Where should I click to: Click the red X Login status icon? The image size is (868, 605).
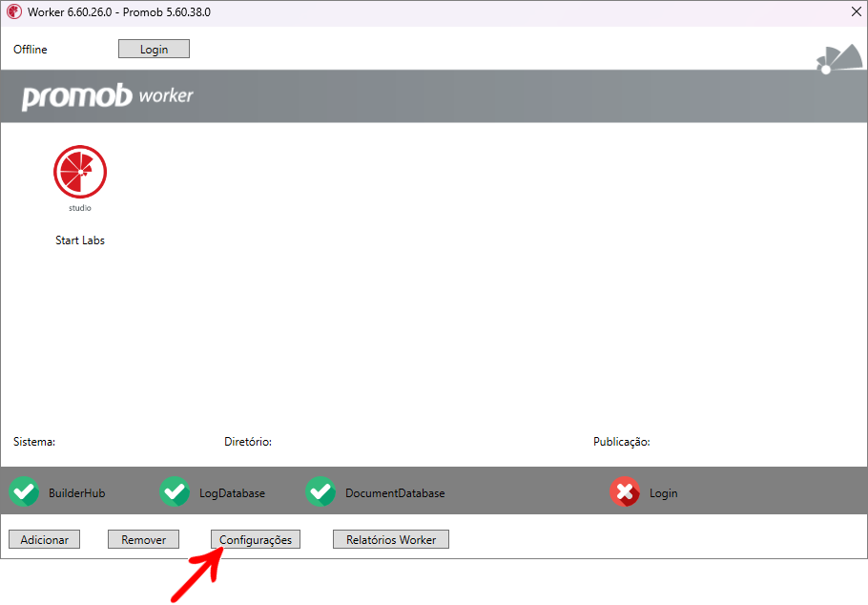pos(625,492)
